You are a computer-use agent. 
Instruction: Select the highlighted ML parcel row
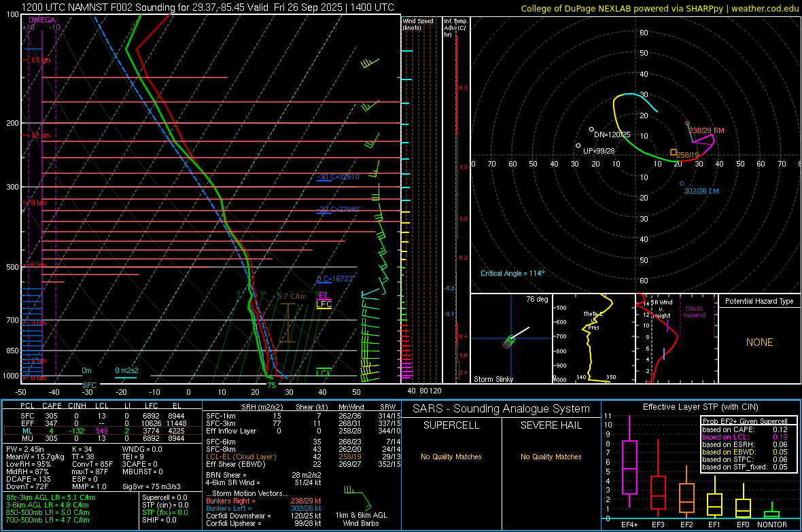(103, 431)
